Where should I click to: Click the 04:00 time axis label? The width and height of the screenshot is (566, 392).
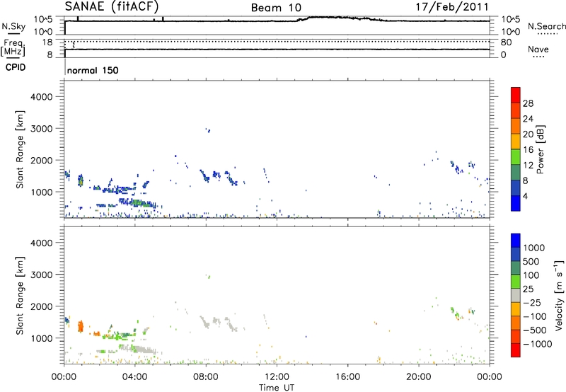pos(135,377)
